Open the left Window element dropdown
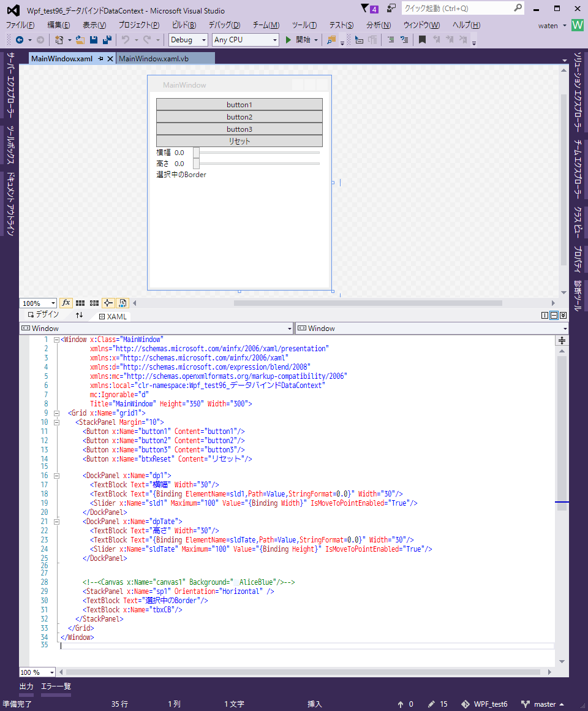This screenshot has width=588, height=711. tap(156, 329)
